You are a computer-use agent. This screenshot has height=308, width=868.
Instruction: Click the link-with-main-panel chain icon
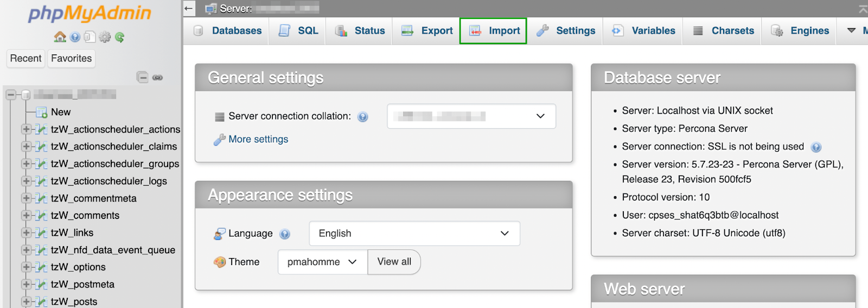tap(158, 78)
